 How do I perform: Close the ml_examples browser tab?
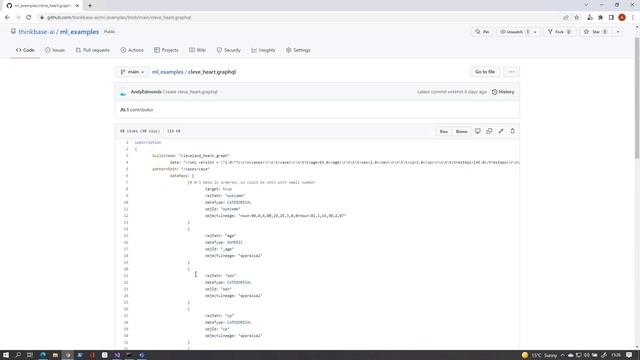pyautogui.click(x=77, y=6)
